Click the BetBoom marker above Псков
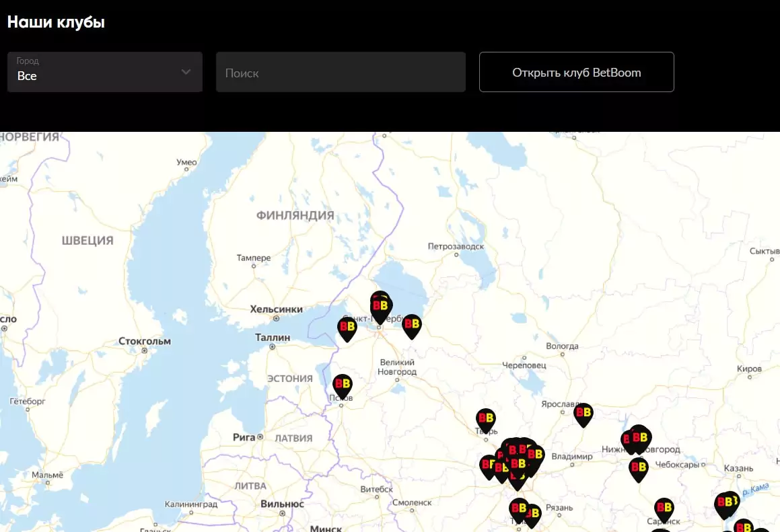780x532 pixels. point(343,386)
